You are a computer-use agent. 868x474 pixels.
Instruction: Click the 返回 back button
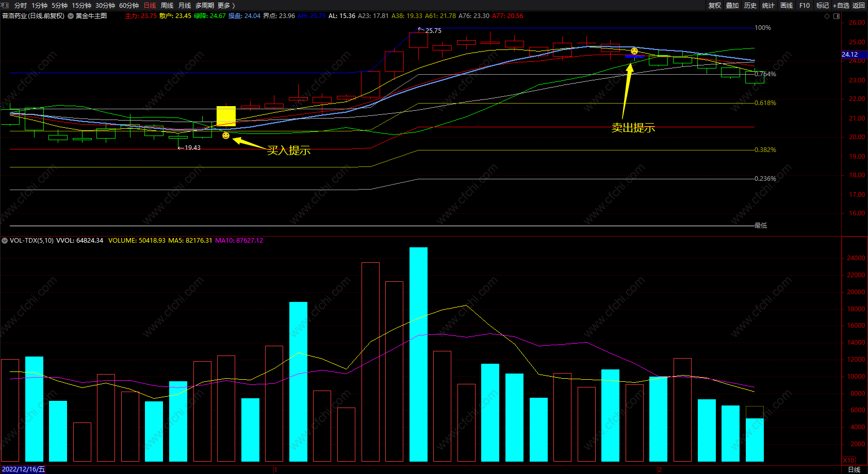tap(859, 5)
